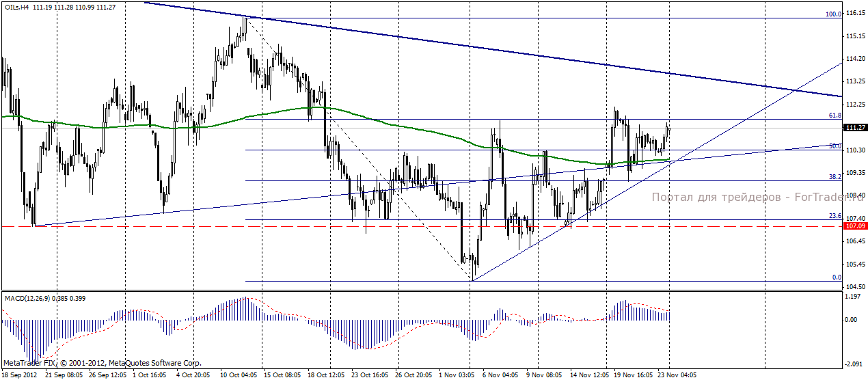The width and height of the screenshot is (868, 380).
Task: Click the red 107.09 price level tag
Action: pyautogui.click(x=854, y=226)
